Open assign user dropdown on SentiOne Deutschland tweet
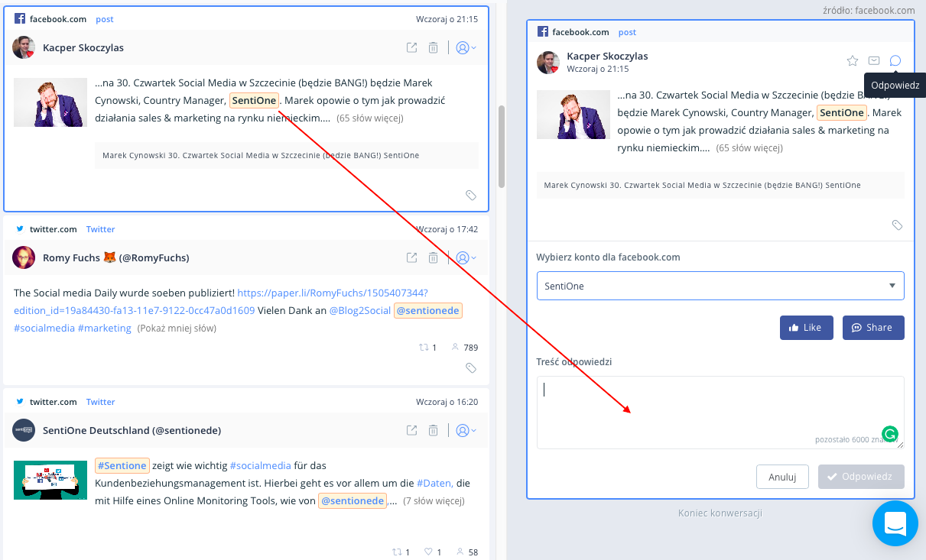Viewport: 926px width, 560px height. pyautogui.click(x=465, y=430)
